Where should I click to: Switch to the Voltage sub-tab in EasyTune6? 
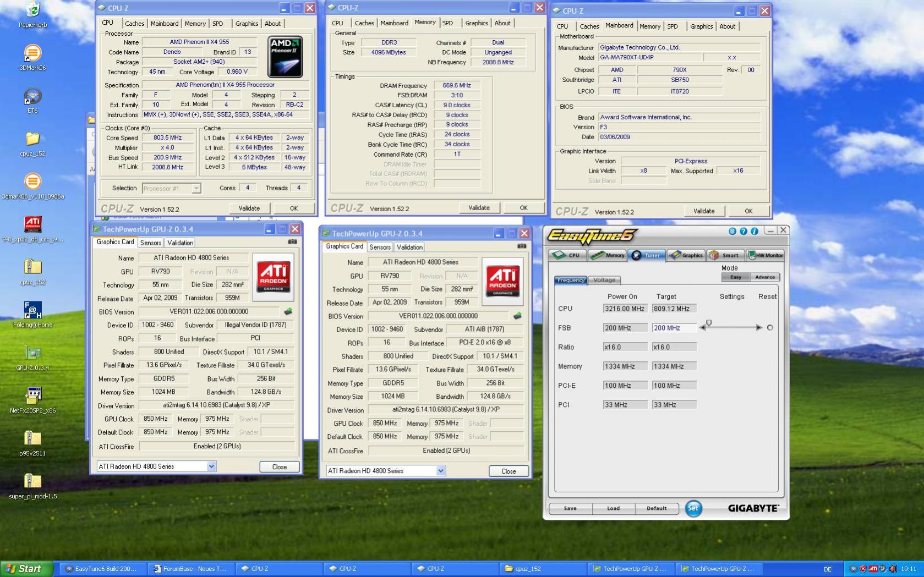click(x=604, y=280)
